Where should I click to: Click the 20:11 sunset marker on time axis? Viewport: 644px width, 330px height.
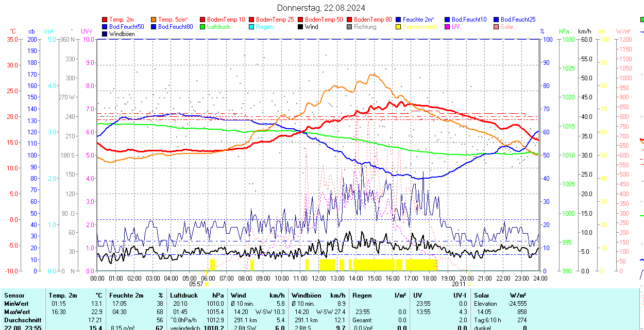[459, 284]
